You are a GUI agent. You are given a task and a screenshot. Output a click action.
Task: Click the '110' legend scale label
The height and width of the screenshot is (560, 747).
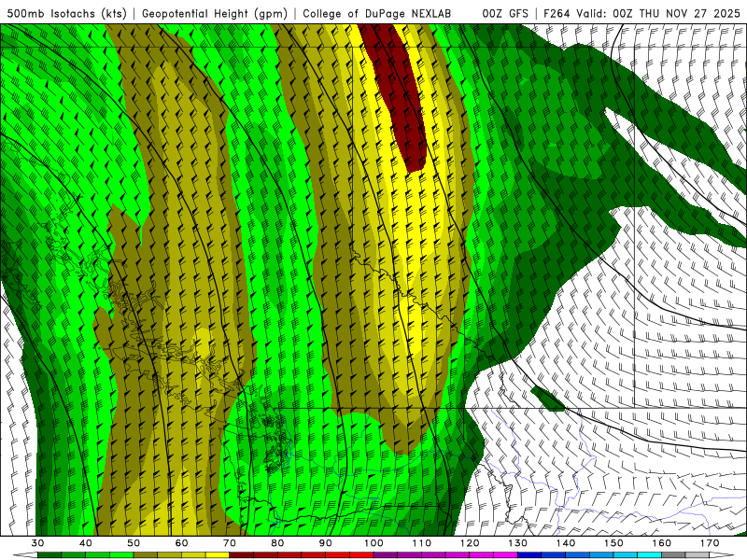(x=422, y=543)
